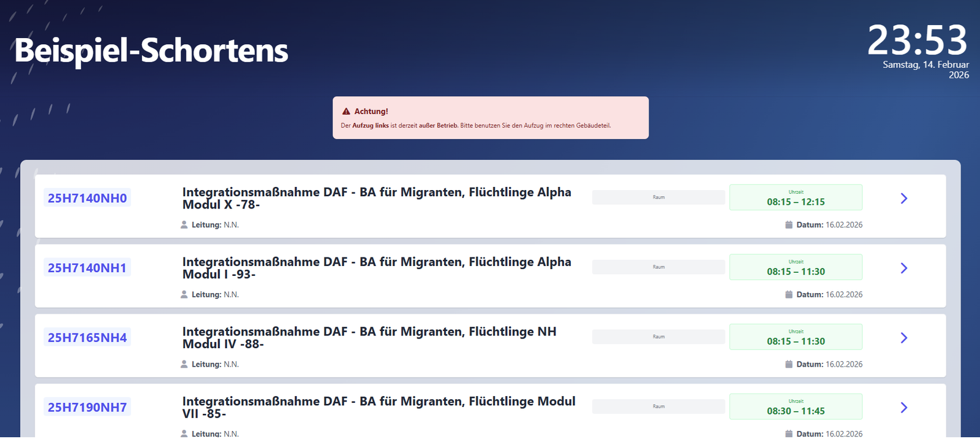Click Datum 16.02.2026 of course 25H7165NH4
The image size is (980, 442).
[x=829, y=364]
